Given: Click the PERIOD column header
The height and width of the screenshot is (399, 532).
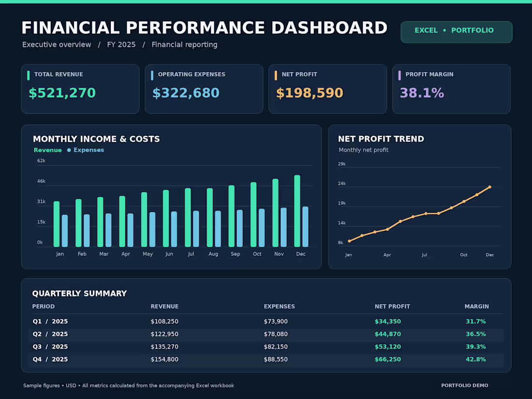Looking at the screenshot, I should pos(44,306).
